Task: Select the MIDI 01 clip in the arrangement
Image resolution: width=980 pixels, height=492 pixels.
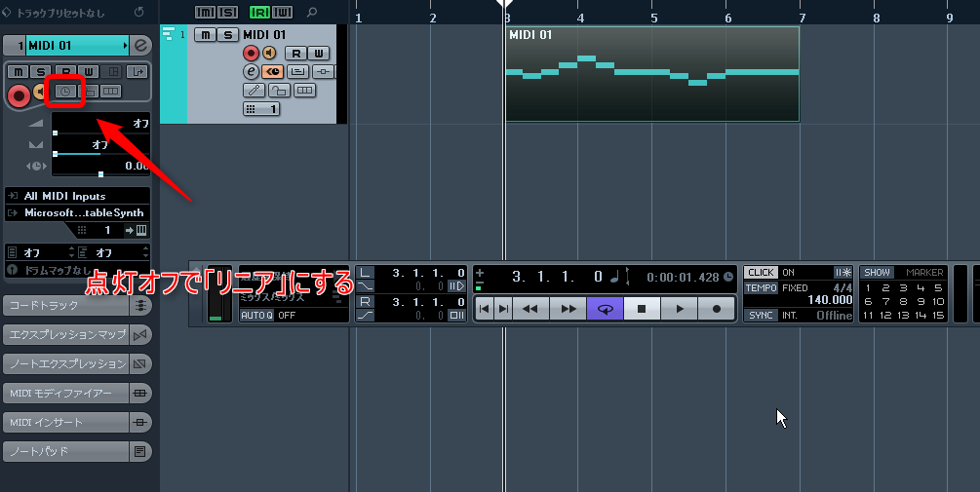Action: [x=652, y=74]
